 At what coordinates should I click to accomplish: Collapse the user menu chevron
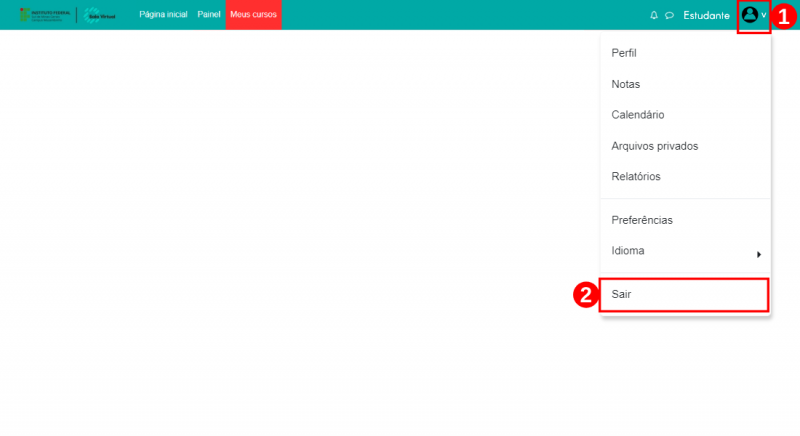click(764, 15)
